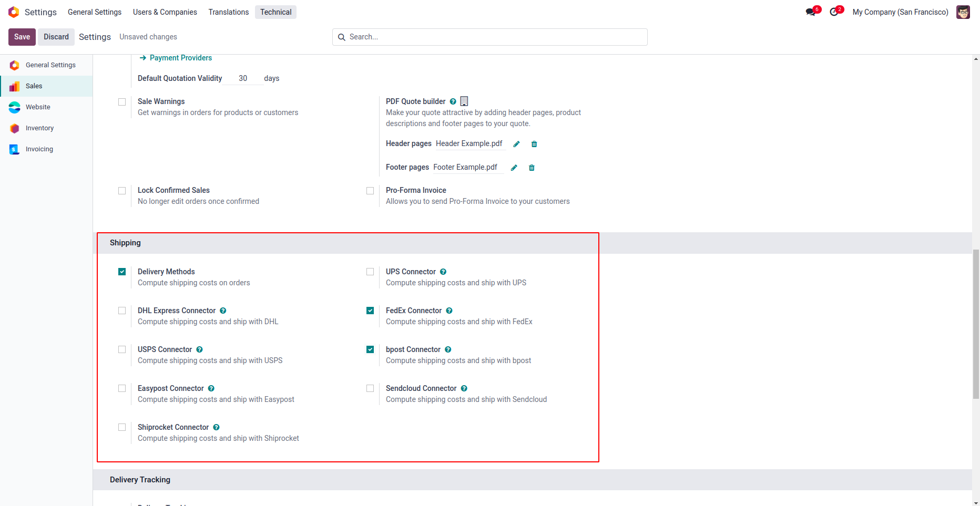Click the PDF Quote builder help icon
The image size is (980, 506).
point(453,101)
